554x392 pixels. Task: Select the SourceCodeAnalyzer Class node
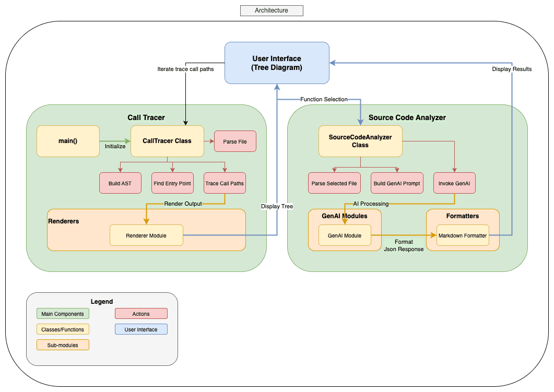(x=360, y=141)
